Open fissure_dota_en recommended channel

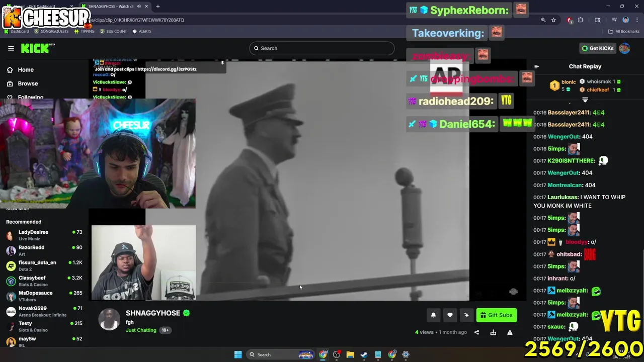coord(44,265)
